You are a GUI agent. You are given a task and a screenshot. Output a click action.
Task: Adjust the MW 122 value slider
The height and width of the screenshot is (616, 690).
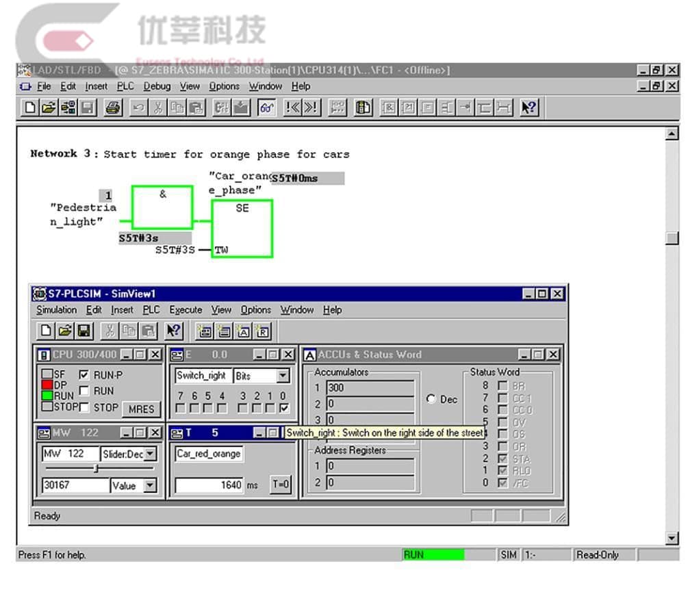[96, 470]
